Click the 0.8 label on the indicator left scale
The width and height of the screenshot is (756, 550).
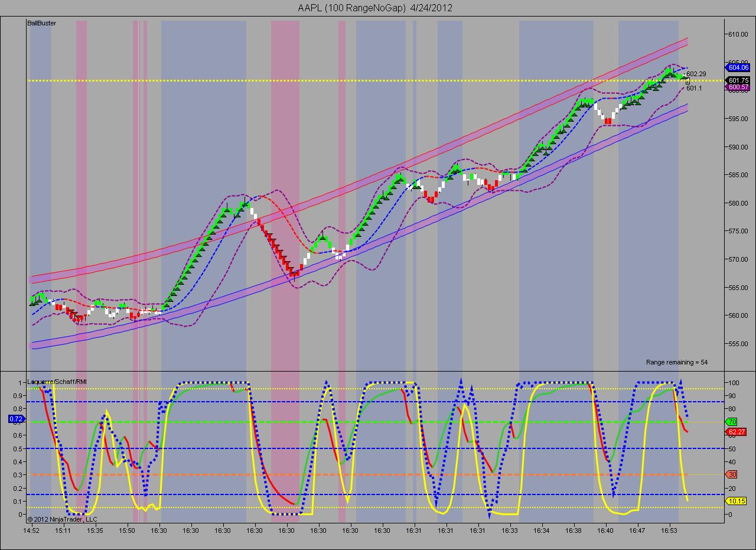click(19, 409)
